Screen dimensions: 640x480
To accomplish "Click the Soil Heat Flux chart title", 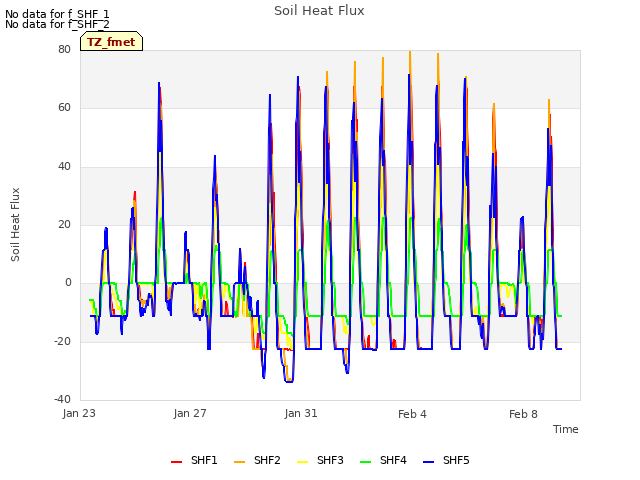I will click(319, 11).
